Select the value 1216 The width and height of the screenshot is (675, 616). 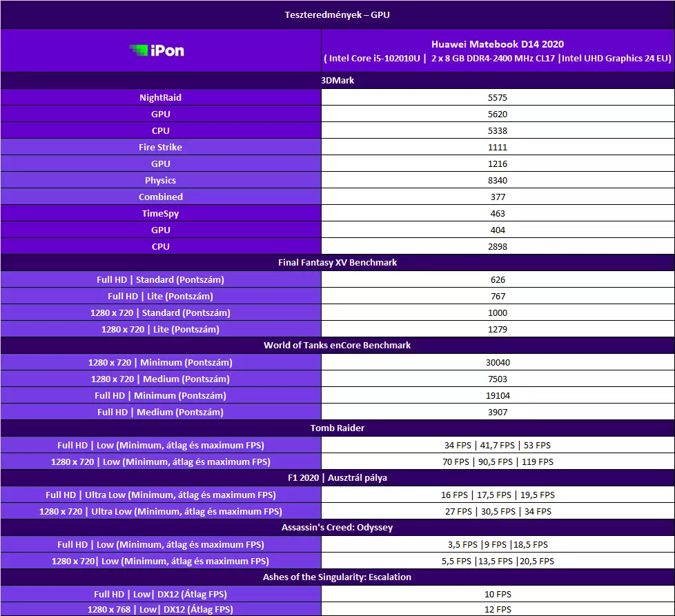pyautogui.click(x=497, y=164)
